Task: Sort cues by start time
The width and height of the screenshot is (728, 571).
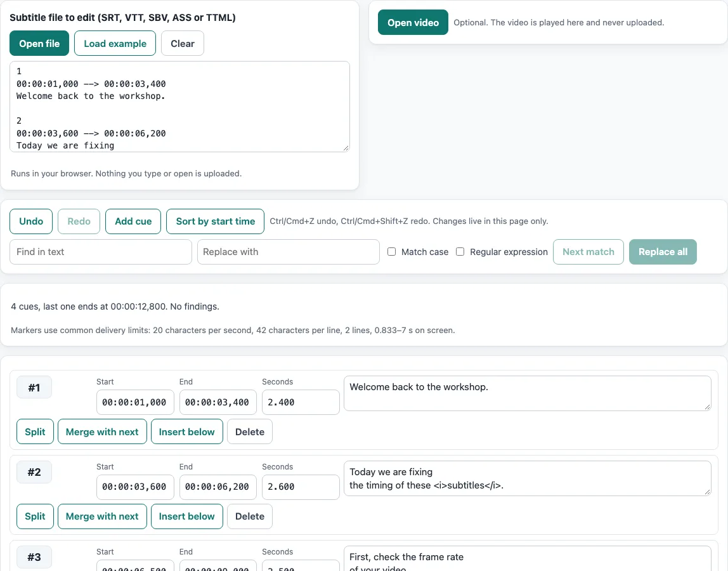Action: point(216,221)
